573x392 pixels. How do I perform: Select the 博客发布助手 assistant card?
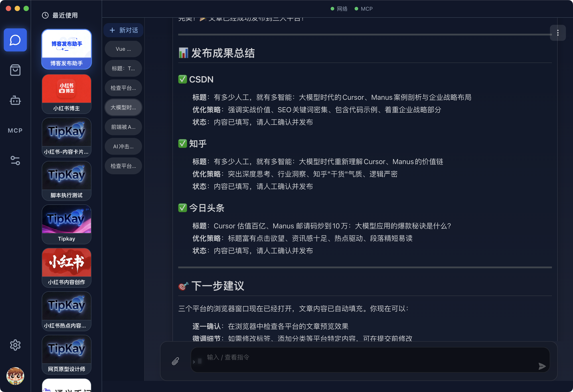click(67, 49)
